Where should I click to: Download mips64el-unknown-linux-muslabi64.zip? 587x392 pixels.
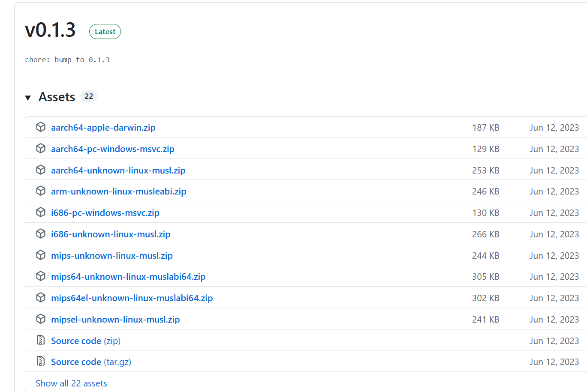coord(132,298)
